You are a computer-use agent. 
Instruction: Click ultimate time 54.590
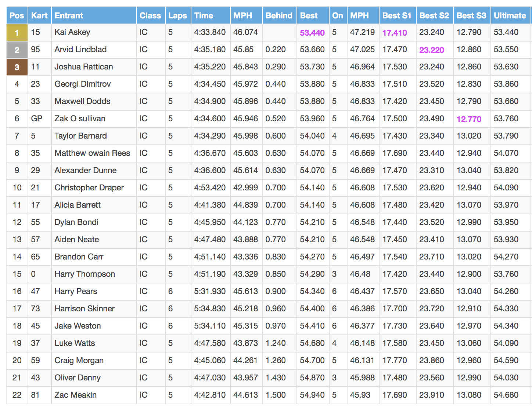click(506, 361)
